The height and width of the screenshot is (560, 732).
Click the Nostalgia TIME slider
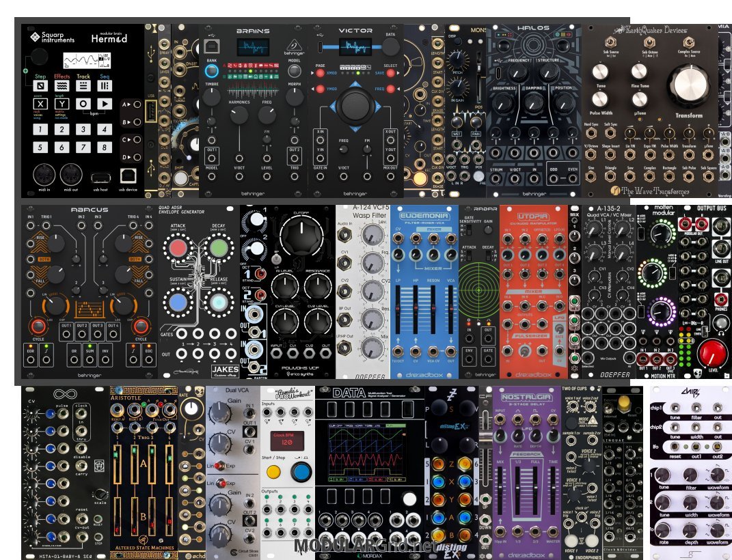click(553, 490)
